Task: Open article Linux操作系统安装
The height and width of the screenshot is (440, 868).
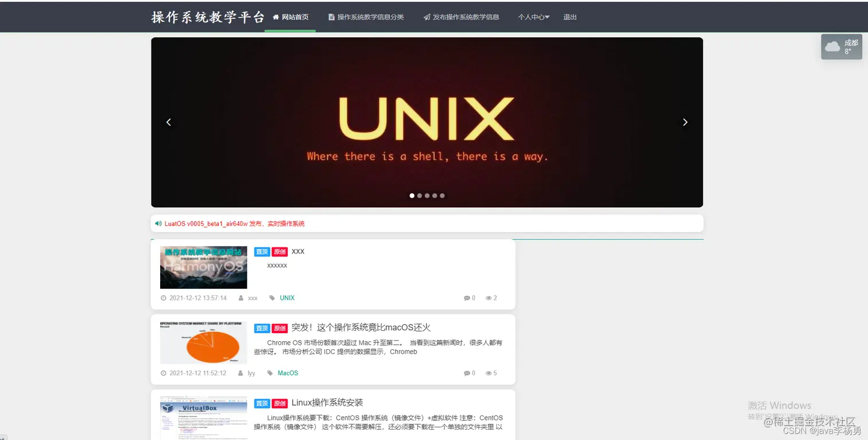Action: (327, 403)
